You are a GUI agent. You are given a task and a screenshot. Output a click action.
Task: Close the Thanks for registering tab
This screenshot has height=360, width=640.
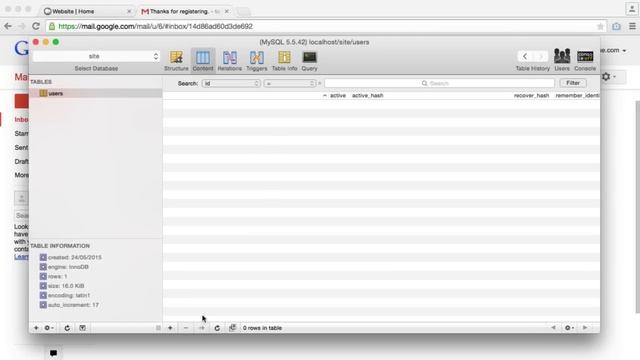pos(227,11)
